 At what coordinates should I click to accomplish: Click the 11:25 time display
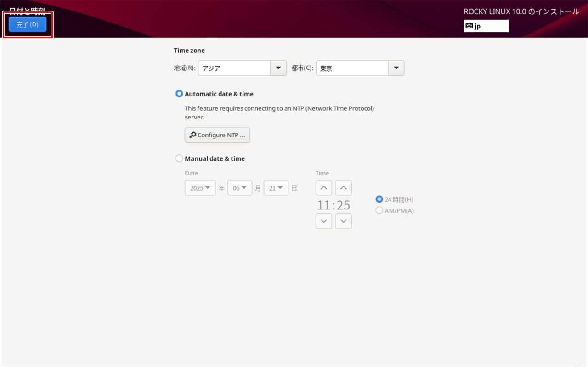pos(334,205)
